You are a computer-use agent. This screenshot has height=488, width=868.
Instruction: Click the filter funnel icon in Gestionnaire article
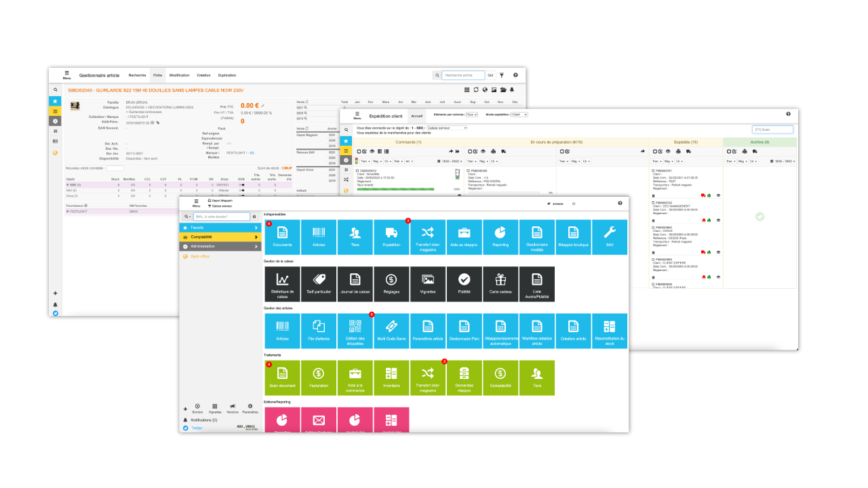502,75
